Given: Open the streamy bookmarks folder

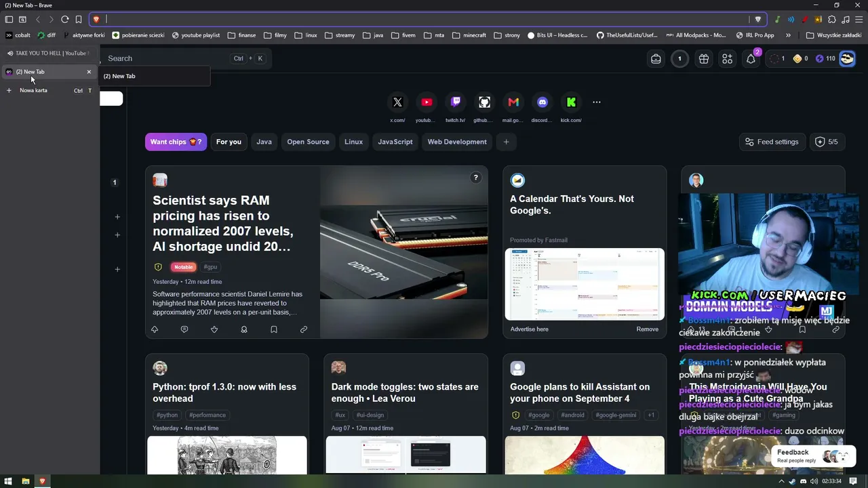Looking at the screenshot, I should pos(340,35).
